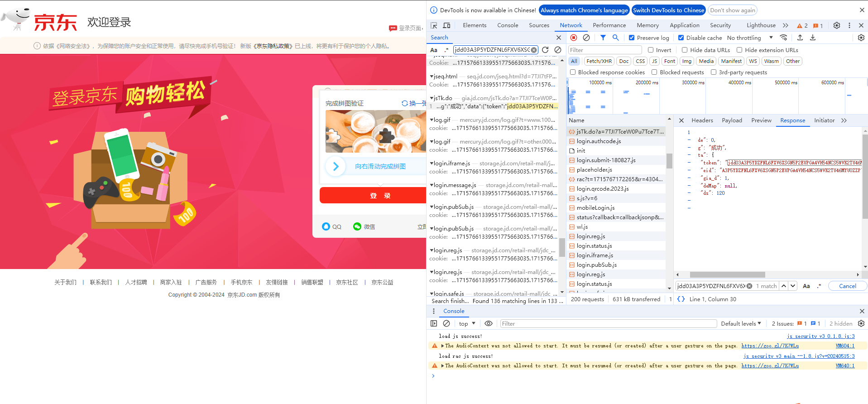Show more request detail tabs
This screenshot has height=404, width=868.
click(x=844, y=120)
